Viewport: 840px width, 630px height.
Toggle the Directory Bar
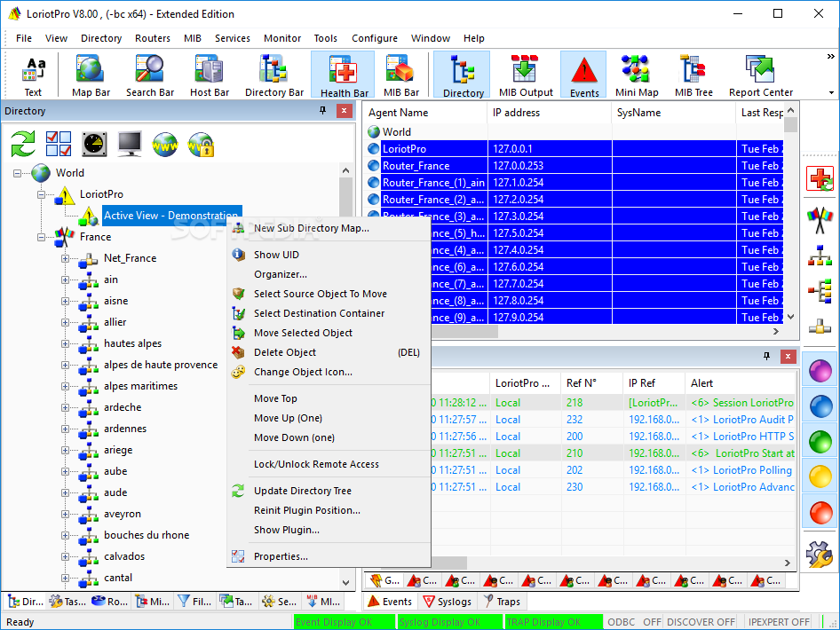tap(274, 76)
